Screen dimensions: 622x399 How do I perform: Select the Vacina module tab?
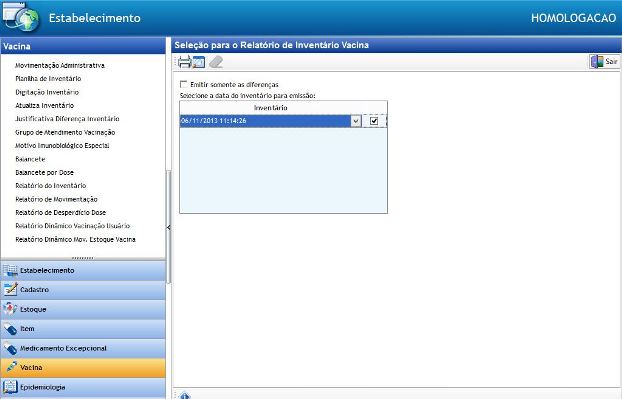pyautogui.click(x=83, y=368)
